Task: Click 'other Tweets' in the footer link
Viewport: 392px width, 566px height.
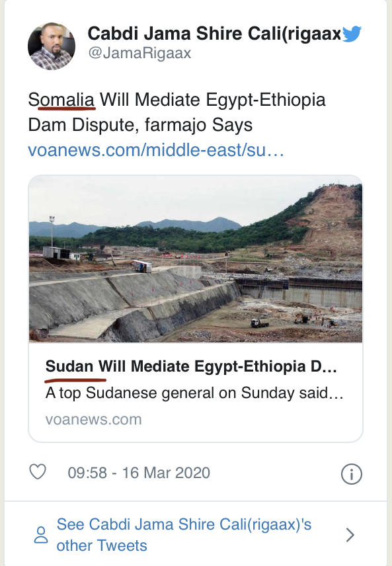Action: (102, 546)
